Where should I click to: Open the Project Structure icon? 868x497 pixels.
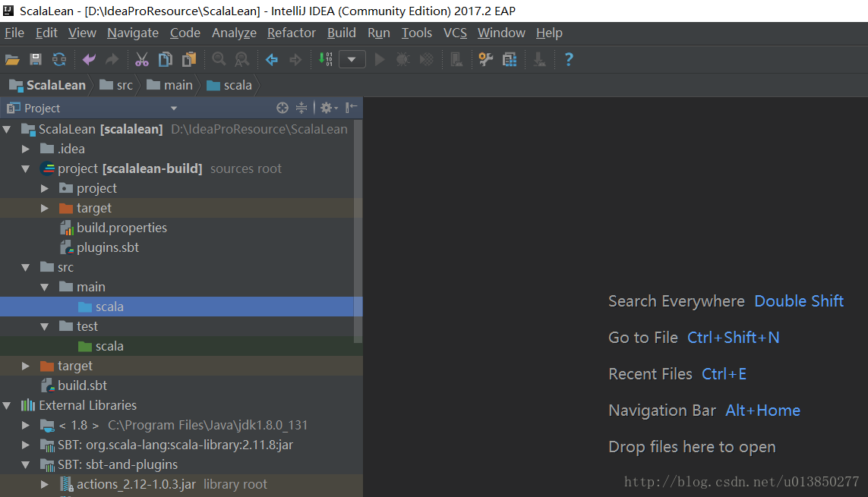click(x=510, y=59)
